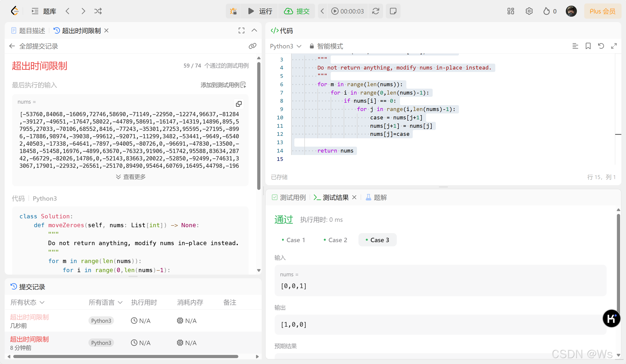Switch to the 测试用例 tab
Image resolution: width=626 pixels, height=364 pixels.
(289, 197)
